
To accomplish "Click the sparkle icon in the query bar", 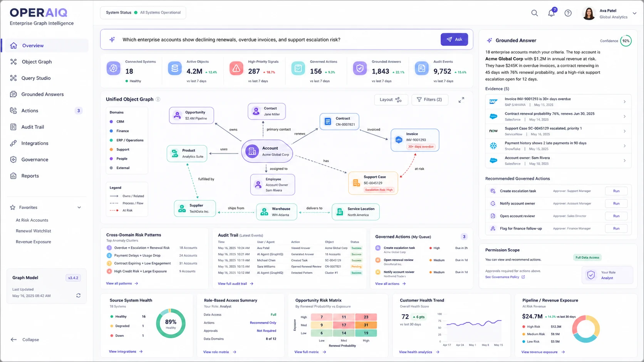I will coord(112,40).
